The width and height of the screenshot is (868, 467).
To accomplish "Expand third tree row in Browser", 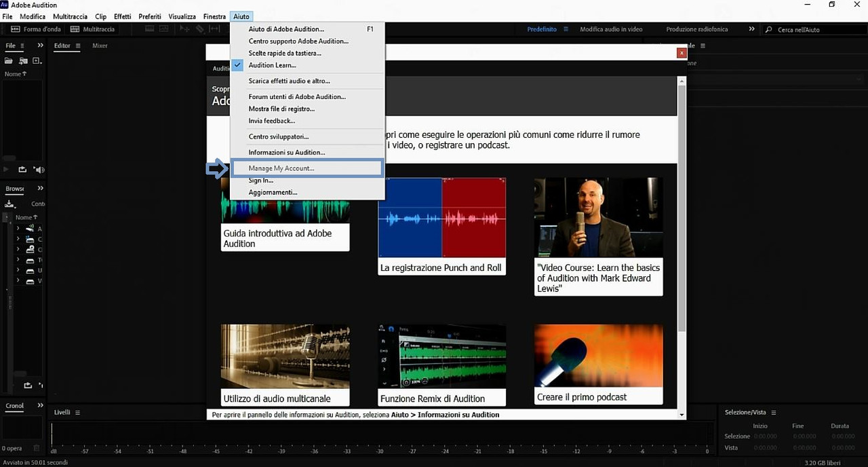I will [18, 249].
